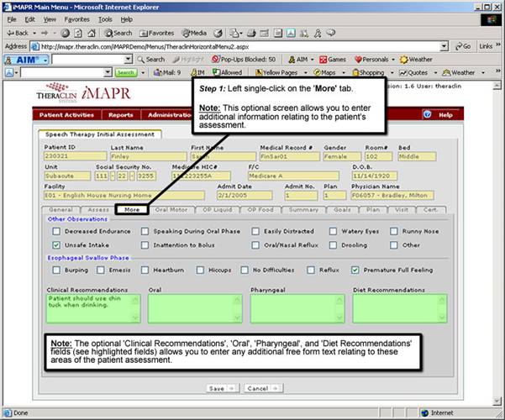Click the IM toolbar button
505x420 pixels.
pos(197,73)
